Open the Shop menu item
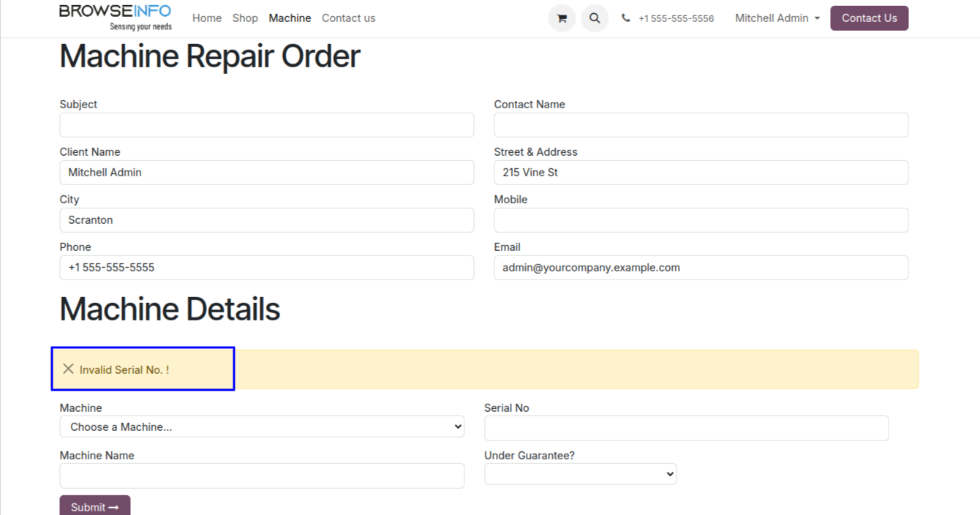 tap(245, 18)
